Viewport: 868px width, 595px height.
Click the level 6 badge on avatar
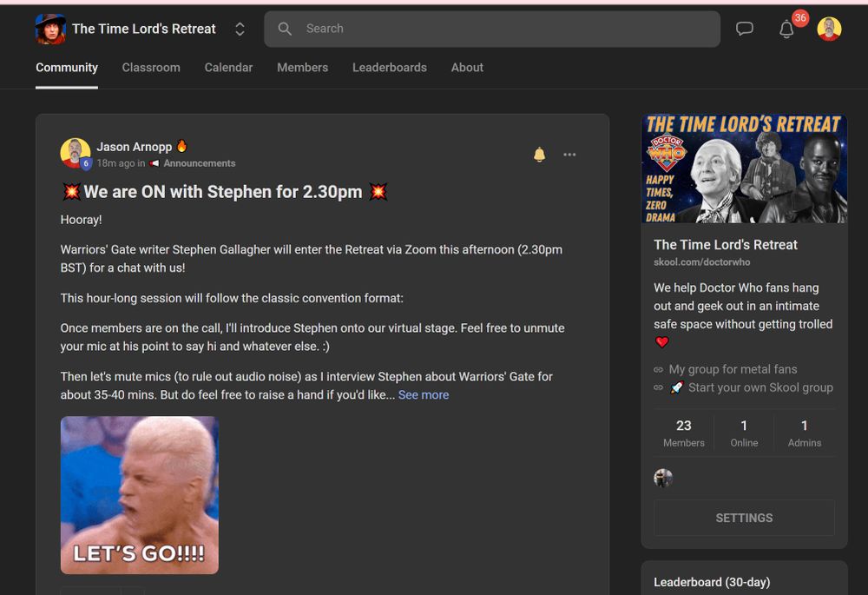(86, 163)
